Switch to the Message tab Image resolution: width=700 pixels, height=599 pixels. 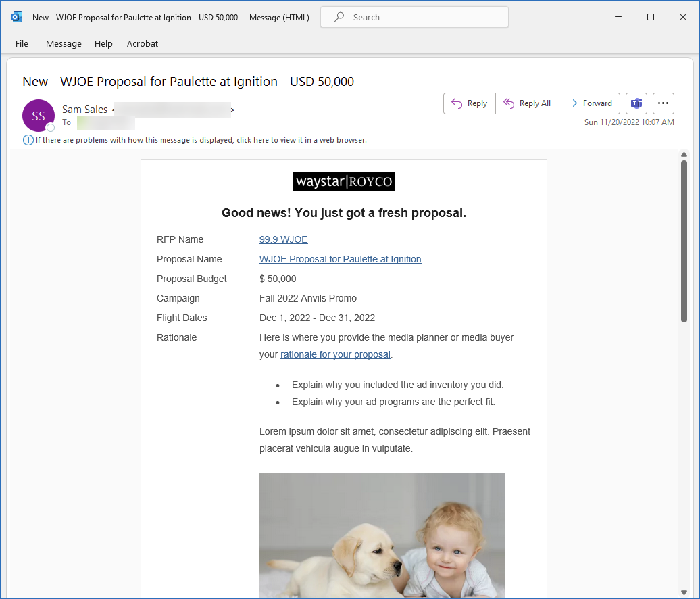[64, 43]
